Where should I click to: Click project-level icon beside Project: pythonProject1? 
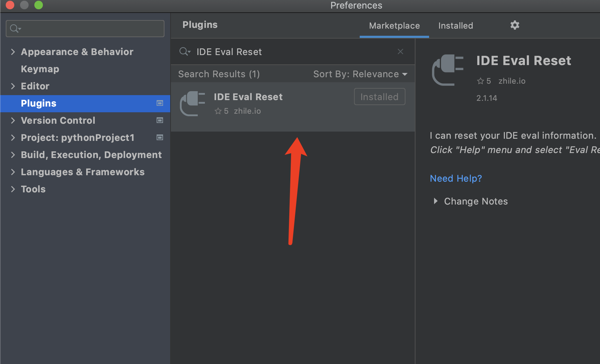point(160,138)
